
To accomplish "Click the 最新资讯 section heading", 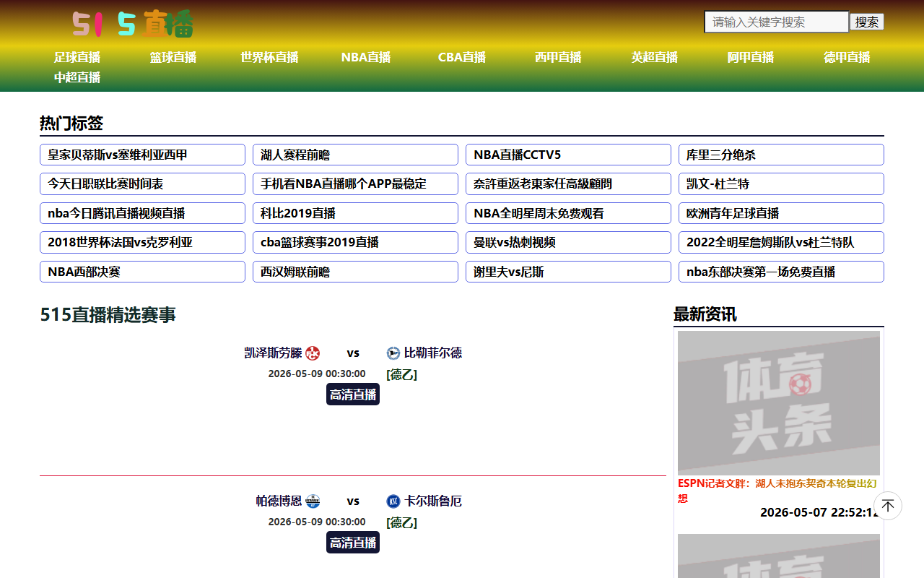I will point(705,314).
